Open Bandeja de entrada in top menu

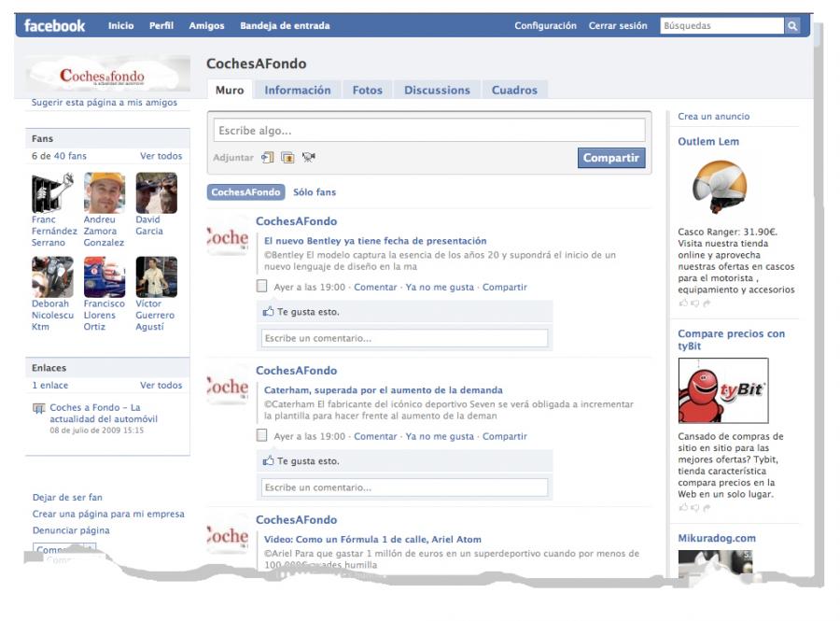point(285,26)
